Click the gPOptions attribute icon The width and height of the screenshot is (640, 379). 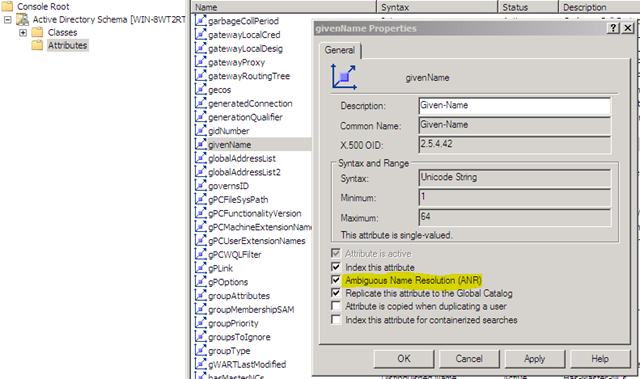[x=200, y=281]
